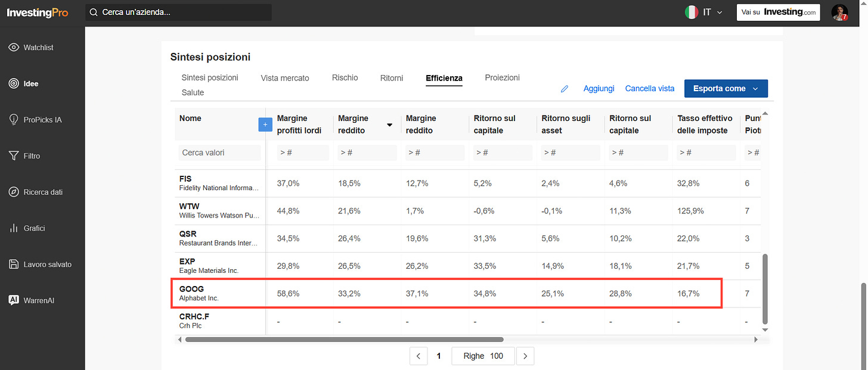
Task: Click Cancella vista link
Action: pyautogui.click(x=650, y=88)
